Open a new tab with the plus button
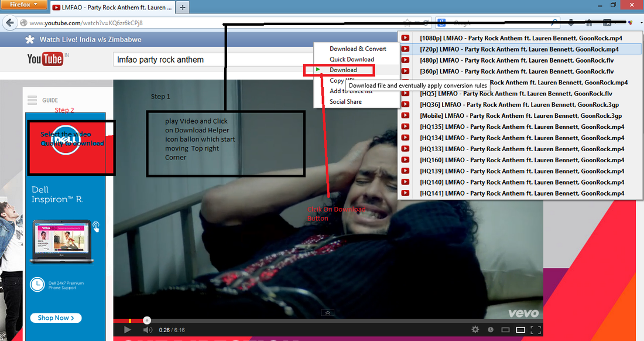The height and width of the screenshot is (341, 644). tap(183, 7)
